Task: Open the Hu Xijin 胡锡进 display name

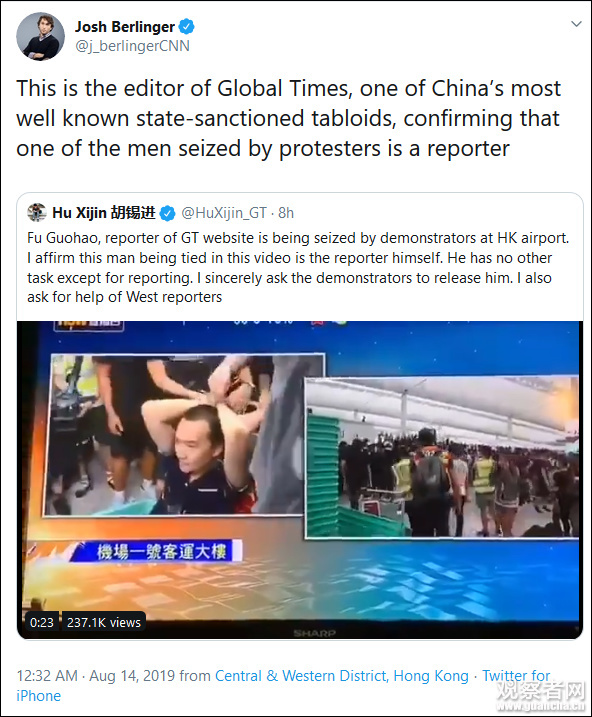Action: point(104,213)
